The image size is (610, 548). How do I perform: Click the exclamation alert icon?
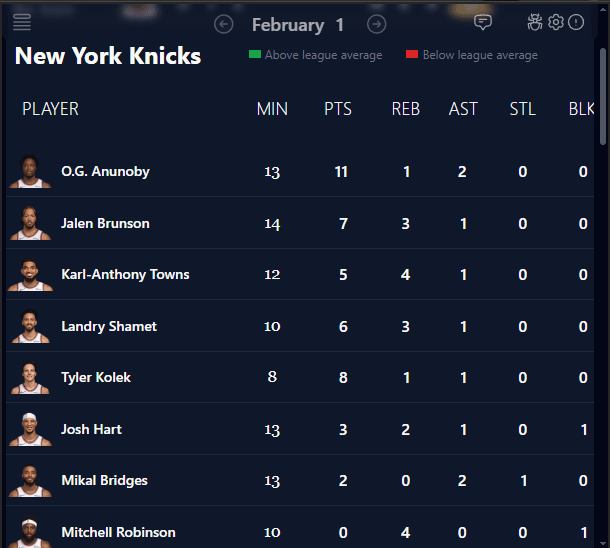tap(576, 22)
